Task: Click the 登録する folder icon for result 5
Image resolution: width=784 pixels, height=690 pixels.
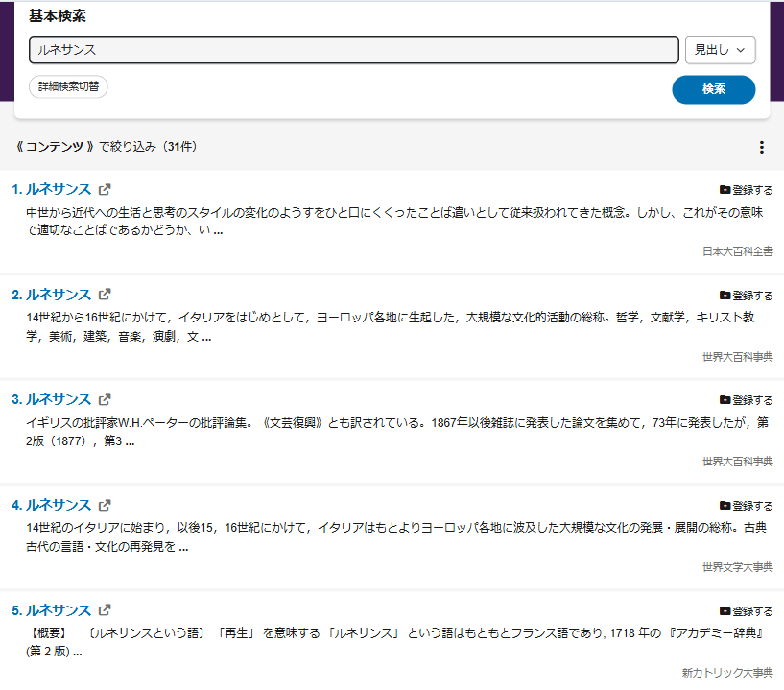Action: click(725, 611)
